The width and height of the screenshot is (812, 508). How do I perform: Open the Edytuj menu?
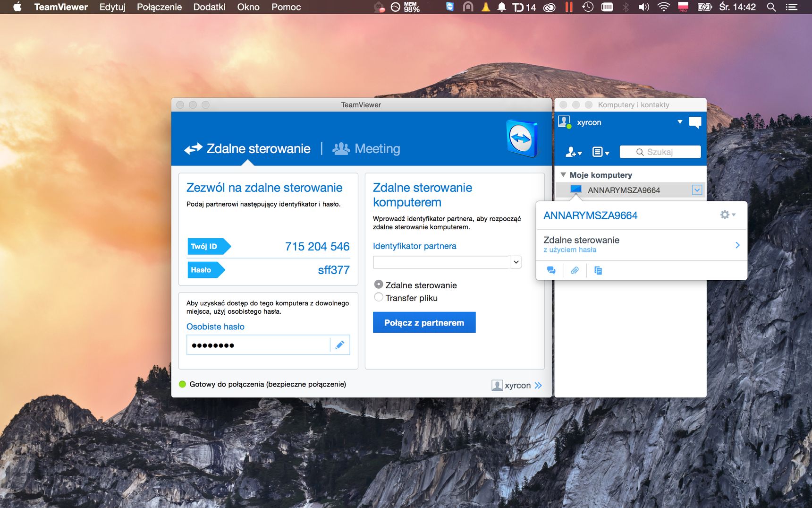tap(112, 7)
